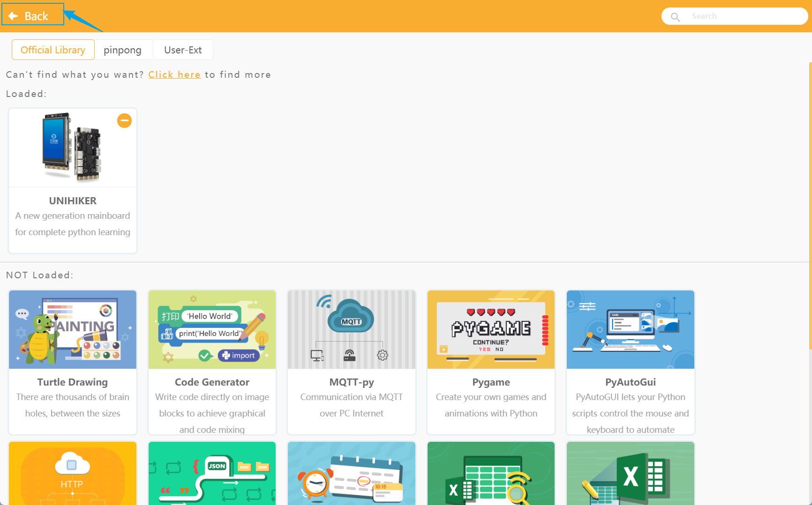This screenshot has height=505, width=812.
Task: Open the JSON extension card
Action: click(212, 473)
